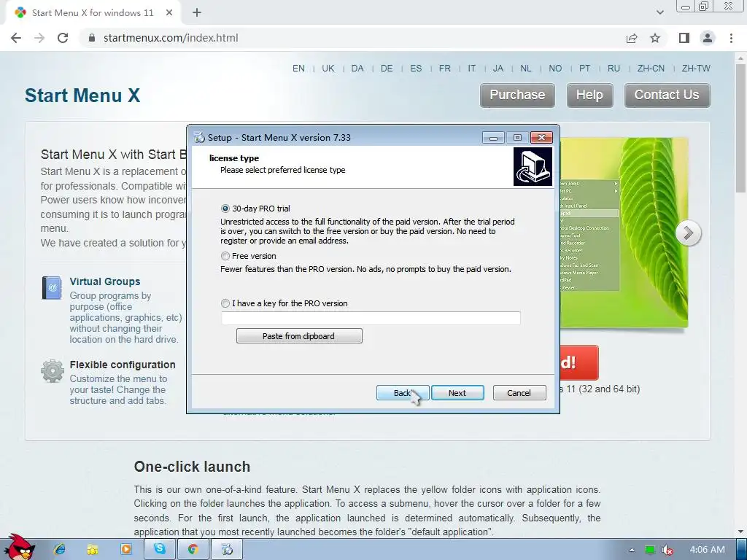The image size is (747, 560).
Task: Switch site language to DA
Action: pyautogui.click(x=357, y=68)
